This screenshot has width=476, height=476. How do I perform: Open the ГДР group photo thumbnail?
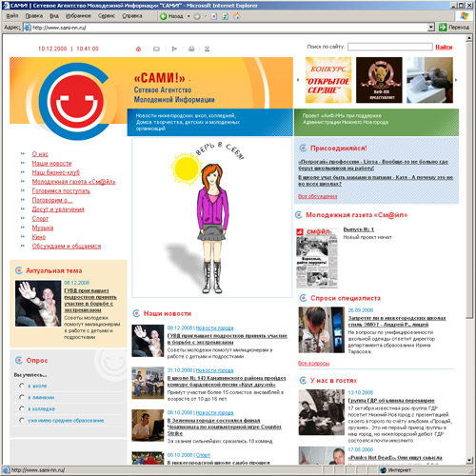point(322,412)
